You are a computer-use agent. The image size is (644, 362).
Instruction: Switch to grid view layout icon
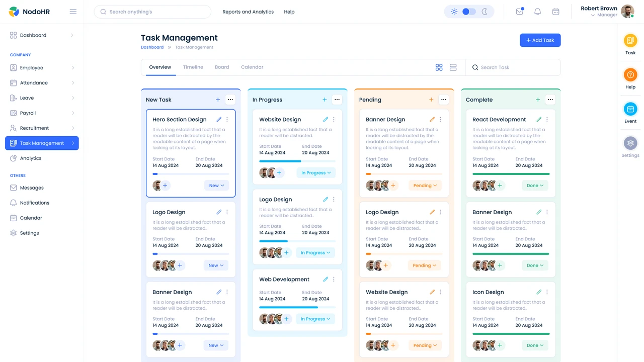(439, 67)
